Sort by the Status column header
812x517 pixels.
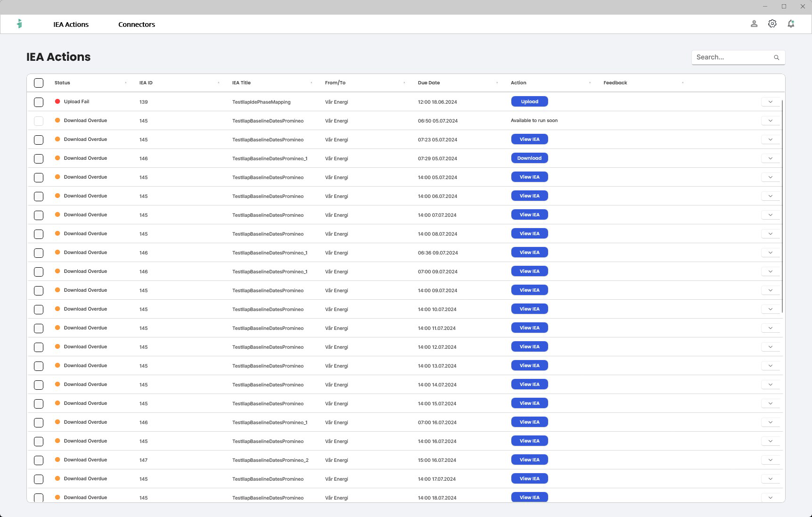pyautogui.click(x=62, y=83)
